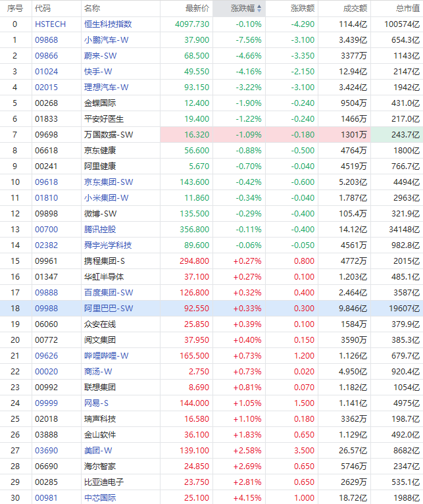This screenshot has width=423, height=504.
Task: Select the 金蝶国际 row name
Action: (x=100, y=103)
